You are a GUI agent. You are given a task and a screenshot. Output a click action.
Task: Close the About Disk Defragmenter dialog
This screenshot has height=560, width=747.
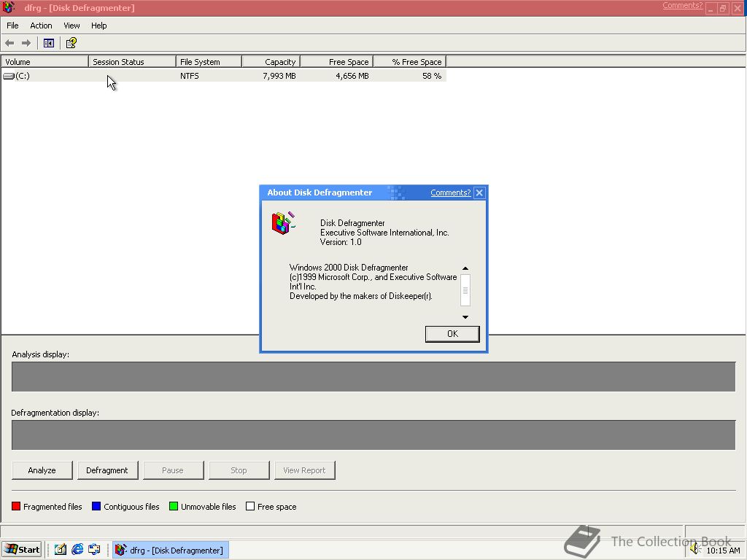click(479, 192)
